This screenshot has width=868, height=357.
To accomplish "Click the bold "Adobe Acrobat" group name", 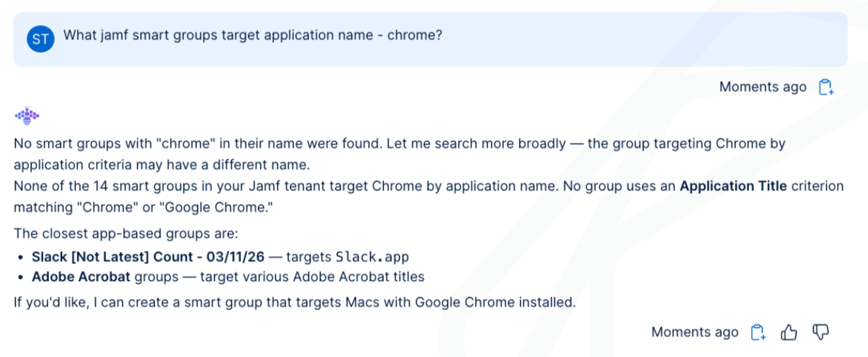I will coord(81,277).
